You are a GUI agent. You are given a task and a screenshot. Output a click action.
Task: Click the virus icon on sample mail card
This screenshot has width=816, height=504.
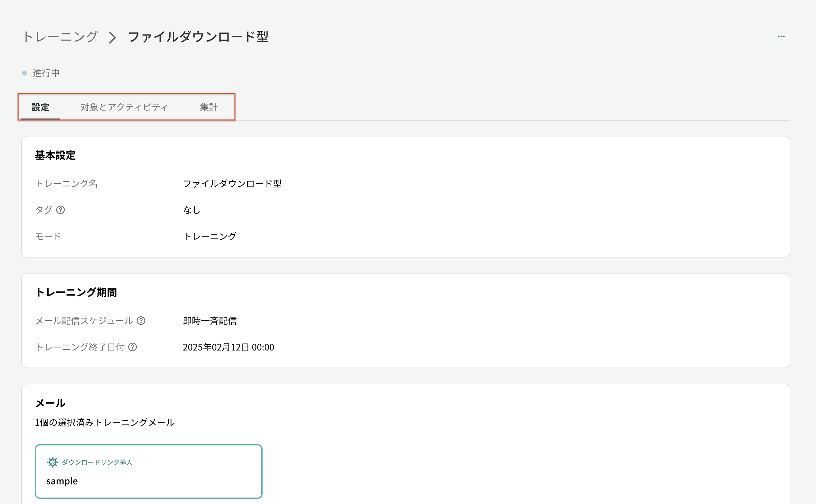coord(53,462)
